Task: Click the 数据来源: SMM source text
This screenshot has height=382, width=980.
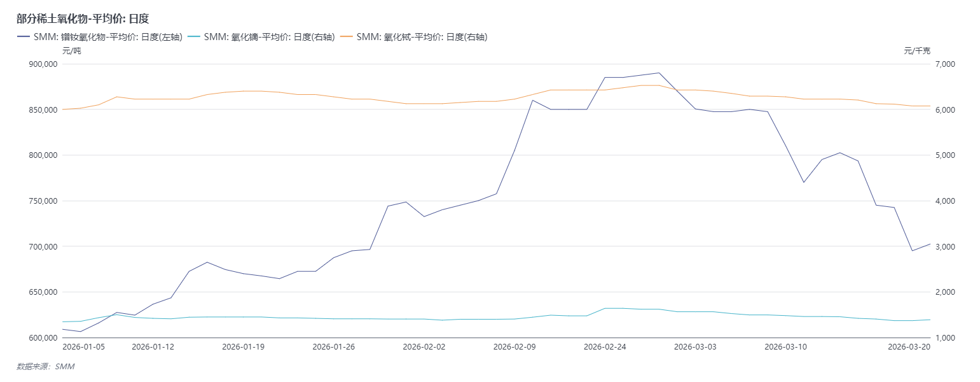Action: 45,367
